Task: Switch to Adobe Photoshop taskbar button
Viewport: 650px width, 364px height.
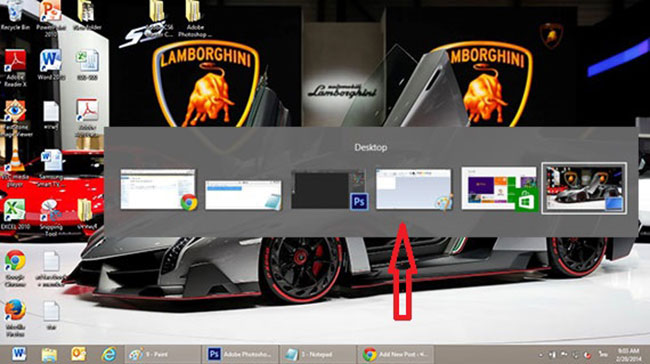Action: click(240, 354)
